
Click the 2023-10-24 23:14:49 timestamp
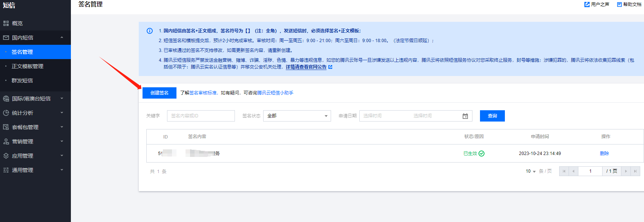pos(540,154)
